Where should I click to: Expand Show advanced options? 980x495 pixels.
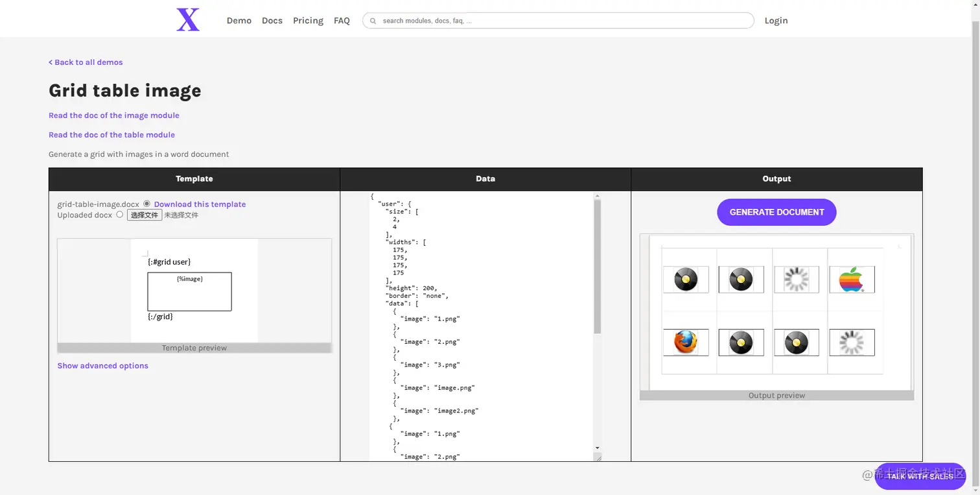coord(102,366)
